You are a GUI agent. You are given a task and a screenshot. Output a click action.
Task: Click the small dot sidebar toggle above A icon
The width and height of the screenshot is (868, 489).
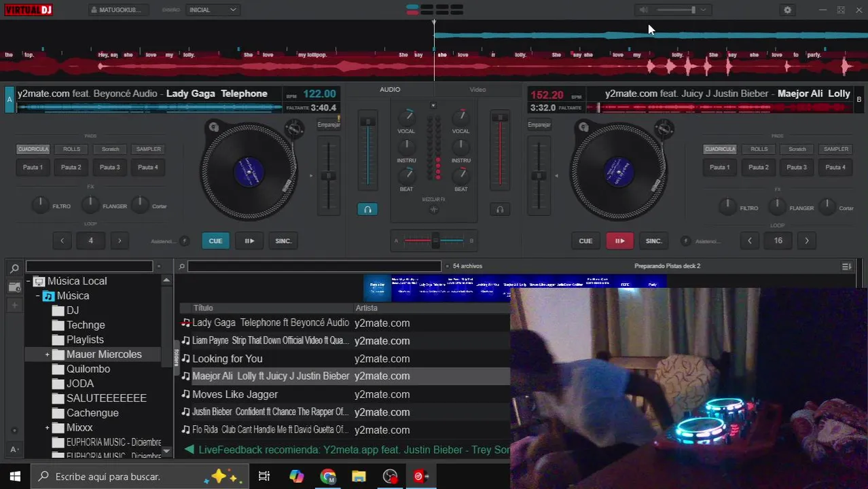click(14, 431)
